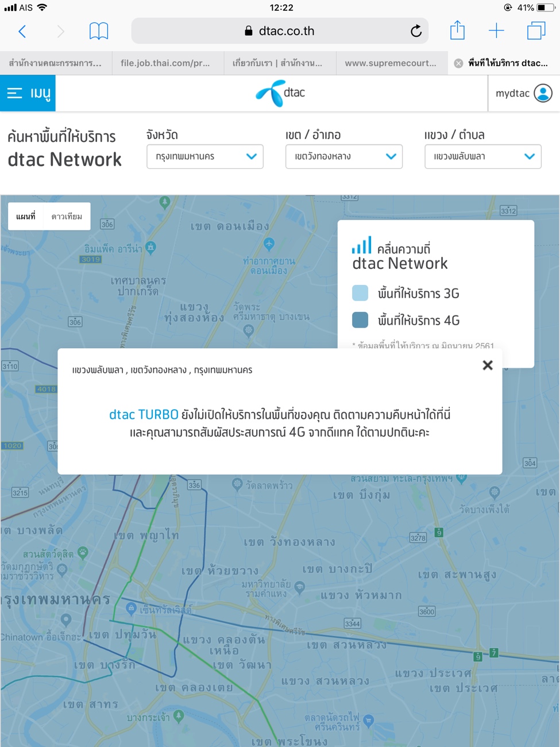Expand the เขต / อำเภอ dropdown showing เขตวังทองหลาง

344,156
